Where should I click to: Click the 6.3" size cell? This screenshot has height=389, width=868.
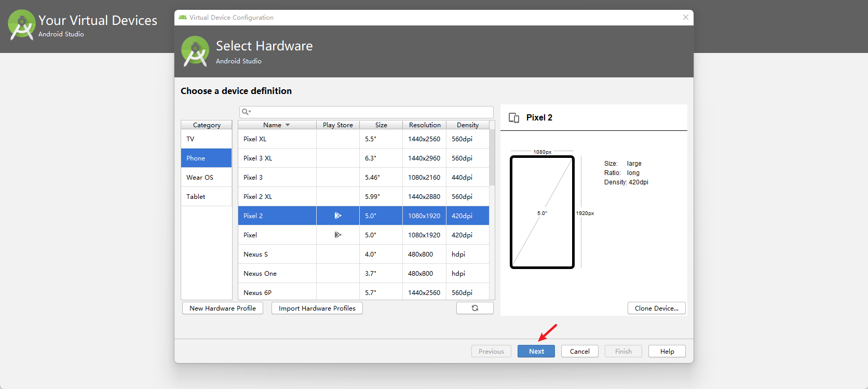coord(381,158)
